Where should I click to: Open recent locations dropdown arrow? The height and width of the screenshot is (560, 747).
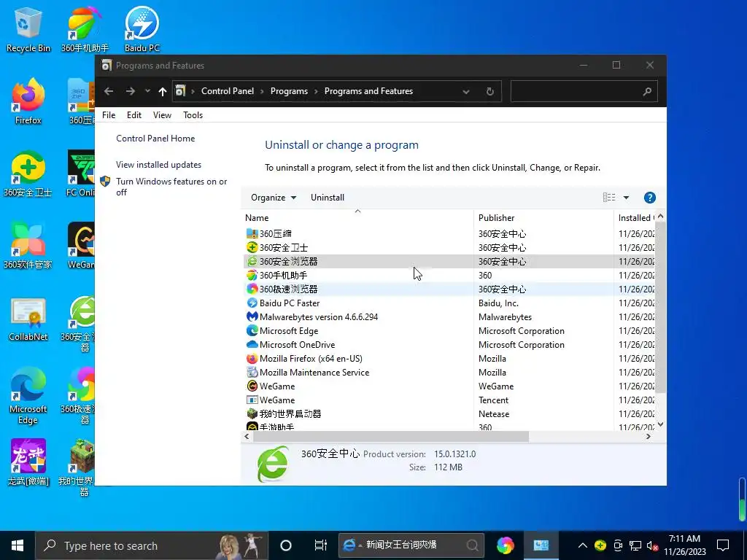coord(147,91)
